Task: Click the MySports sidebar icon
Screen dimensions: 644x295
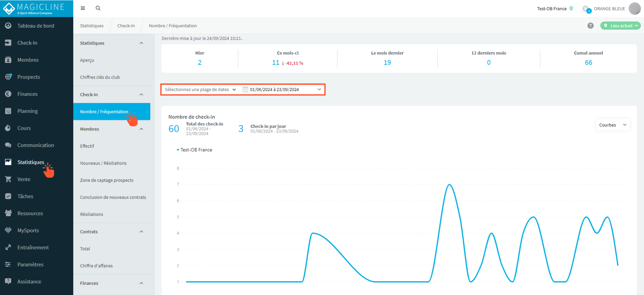Action: (8, 230)
